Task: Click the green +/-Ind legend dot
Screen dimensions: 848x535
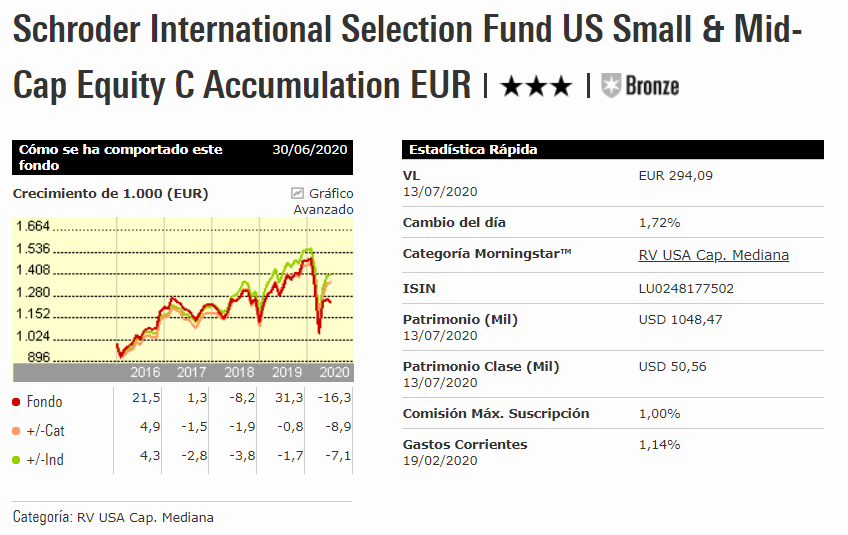Action: (17, 458)
